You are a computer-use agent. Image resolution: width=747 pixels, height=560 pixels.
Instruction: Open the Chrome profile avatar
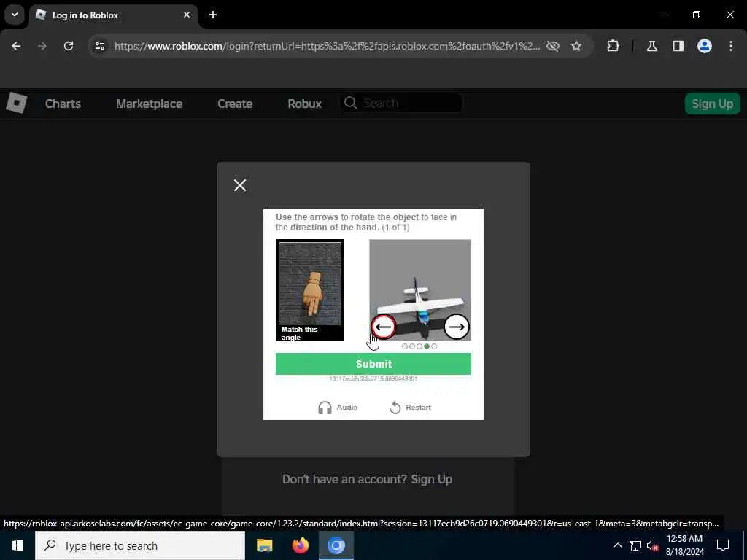(705, 46)
